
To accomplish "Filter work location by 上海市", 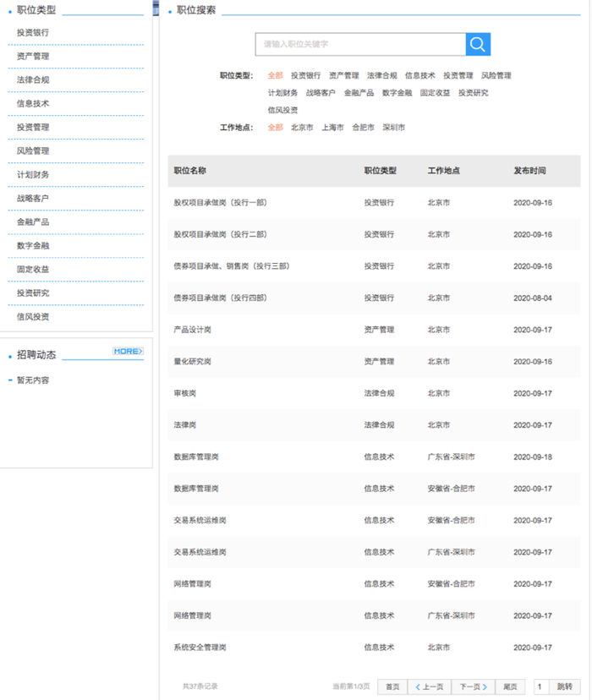I will pos(333,127).
